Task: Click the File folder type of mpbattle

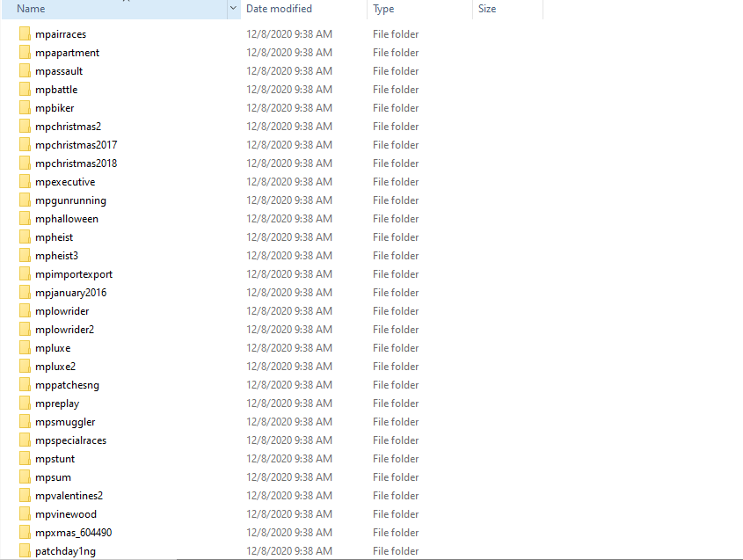Action: [x=396, y=90]
